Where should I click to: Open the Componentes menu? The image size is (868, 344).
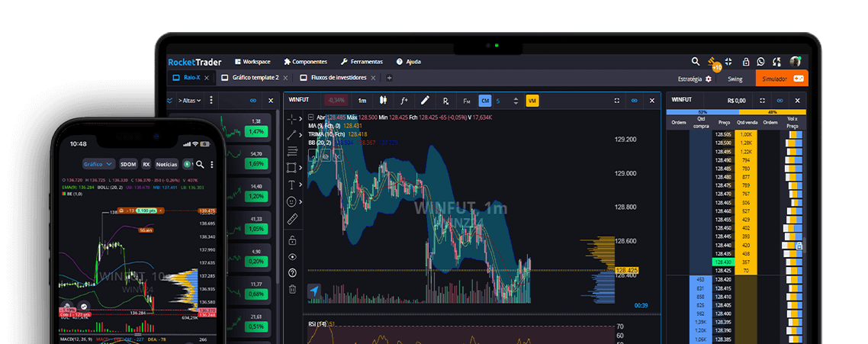pos(305,62)
